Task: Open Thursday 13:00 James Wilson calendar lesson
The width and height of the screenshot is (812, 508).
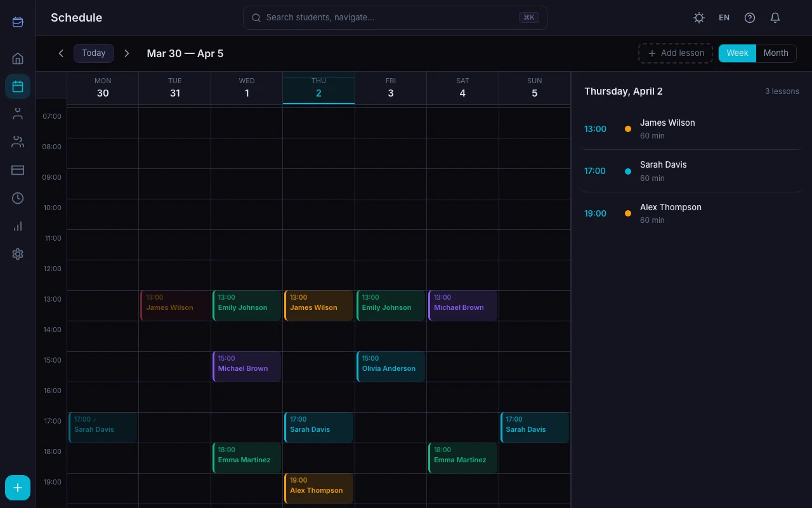Action: tap(318, 305)
